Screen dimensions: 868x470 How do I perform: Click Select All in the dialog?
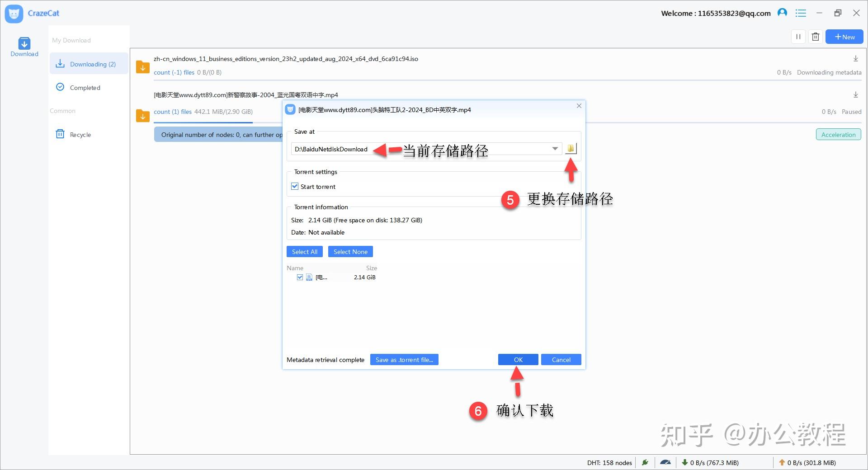coord(305,252)
